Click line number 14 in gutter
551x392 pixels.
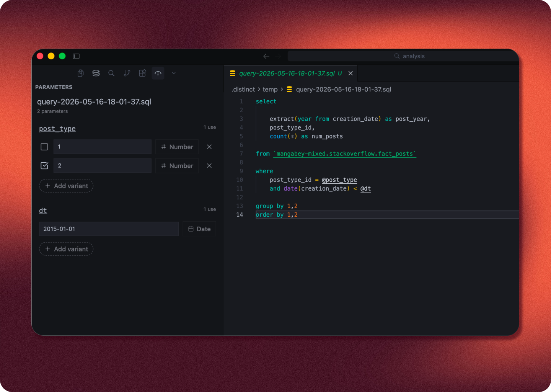pos(240,215)
